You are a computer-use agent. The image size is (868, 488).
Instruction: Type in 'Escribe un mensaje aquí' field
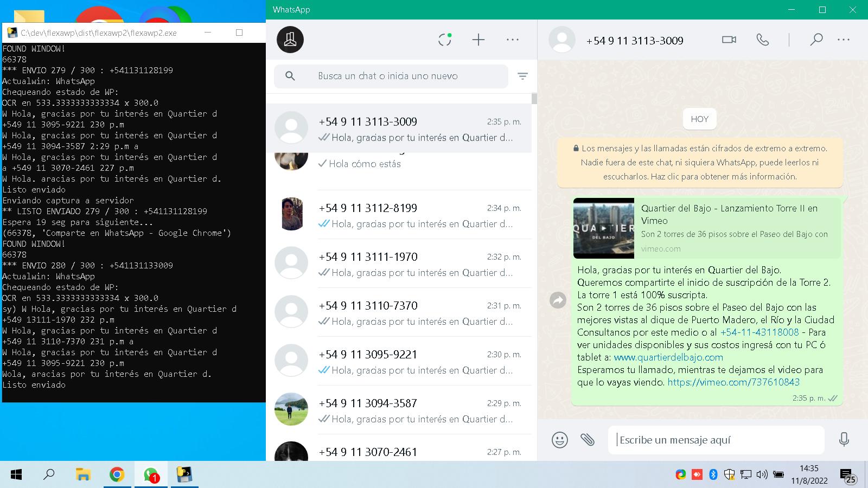point(716,440)
